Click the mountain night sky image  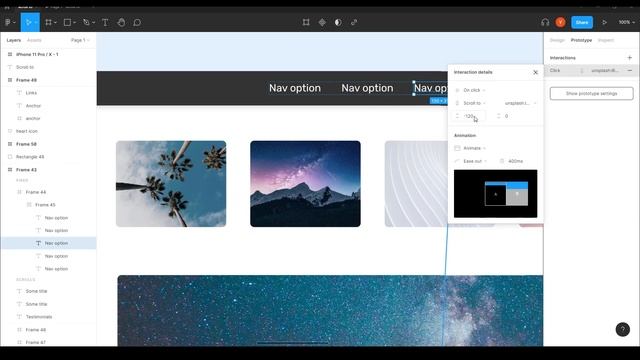(x=305, y=184)
